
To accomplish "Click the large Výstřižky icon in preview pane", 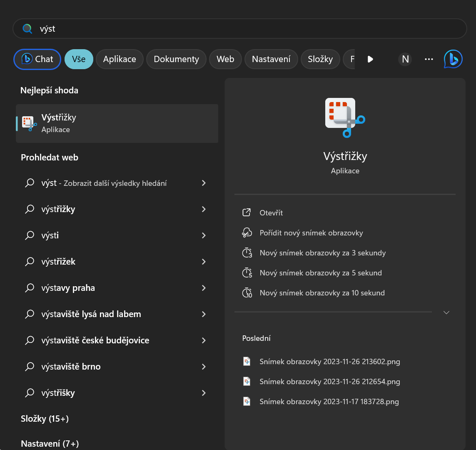I will (345, 117).
